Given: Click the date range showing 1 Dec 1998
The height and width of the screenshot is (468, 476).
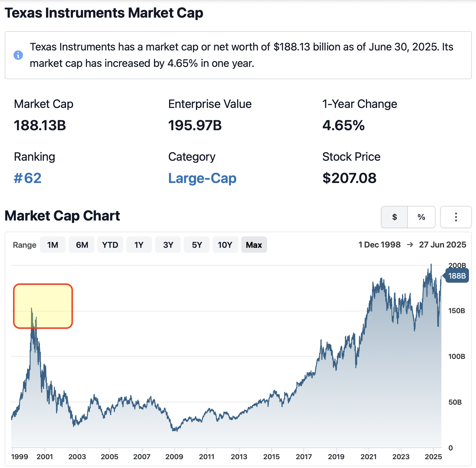Looking at the screenshot, I should [x=380, y=244].
